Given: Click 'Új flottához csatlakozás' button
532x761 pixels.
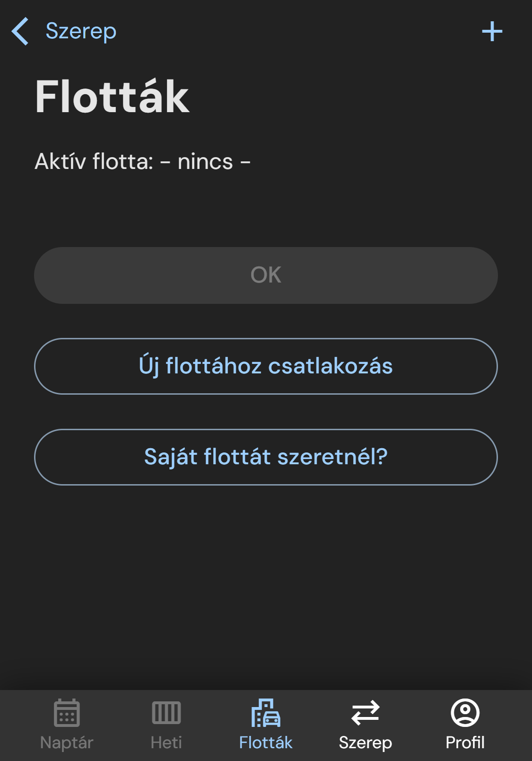Looking at the screenshot, I should tap(266, 366).
